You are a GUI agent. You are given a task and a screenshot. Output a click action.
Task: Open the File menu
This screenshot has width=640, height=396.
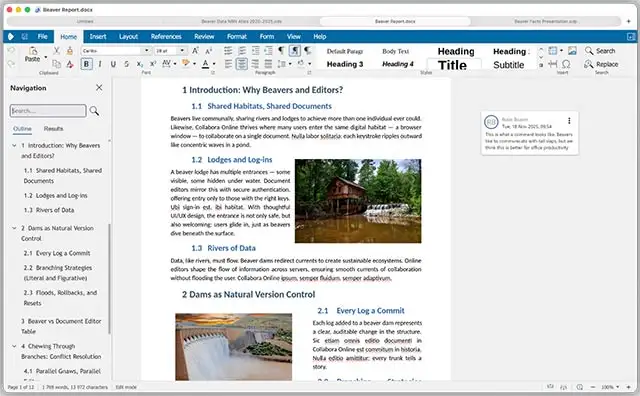point(42,36)
